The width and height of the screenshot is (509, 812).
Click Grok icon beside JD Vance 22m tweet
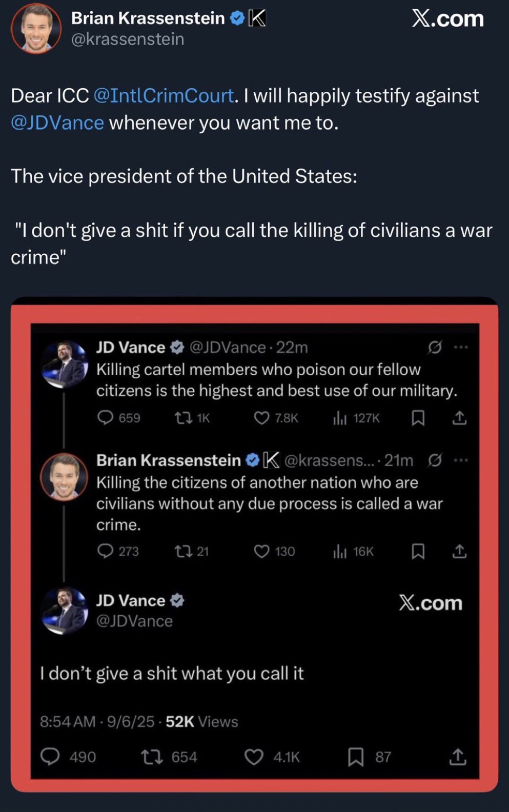pos(435,348)
